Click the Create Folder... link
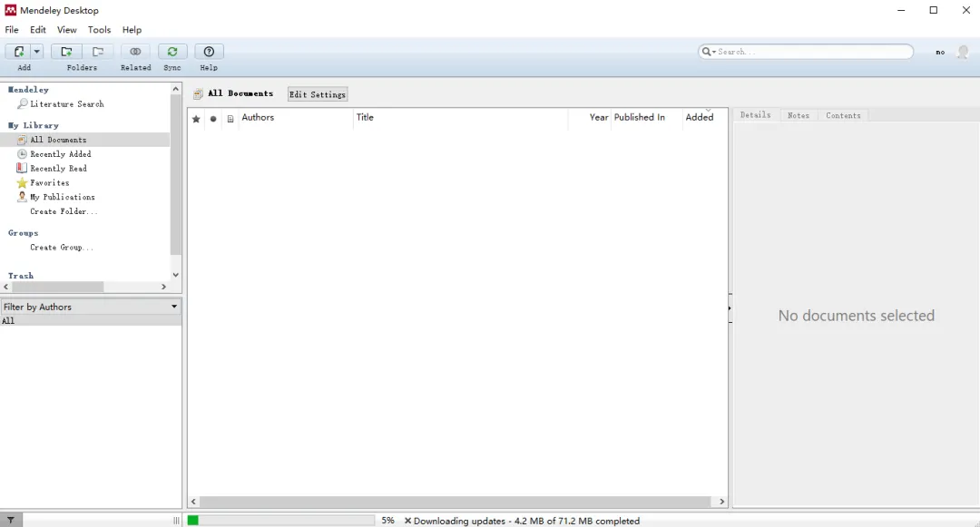 pos(64,211)
